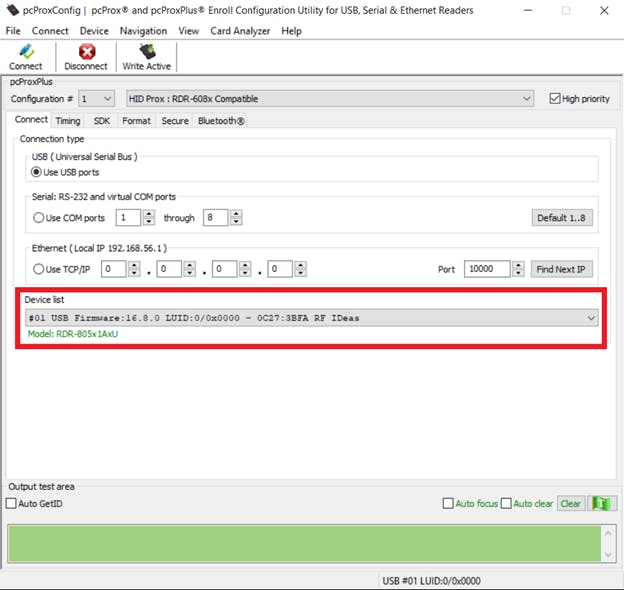Switch to the Format tab
This screenshot has width=624, height=590.
tap(136, 121)
